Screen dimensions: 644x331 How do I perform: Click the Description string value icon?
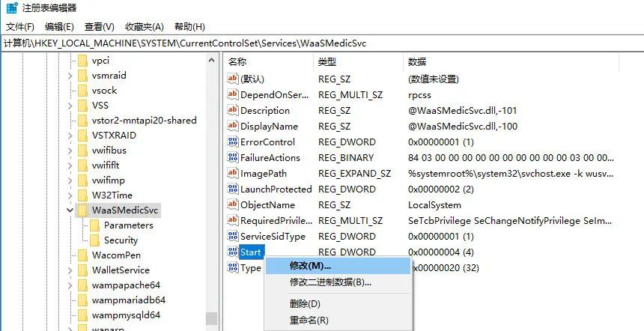[x=232, y=110]
